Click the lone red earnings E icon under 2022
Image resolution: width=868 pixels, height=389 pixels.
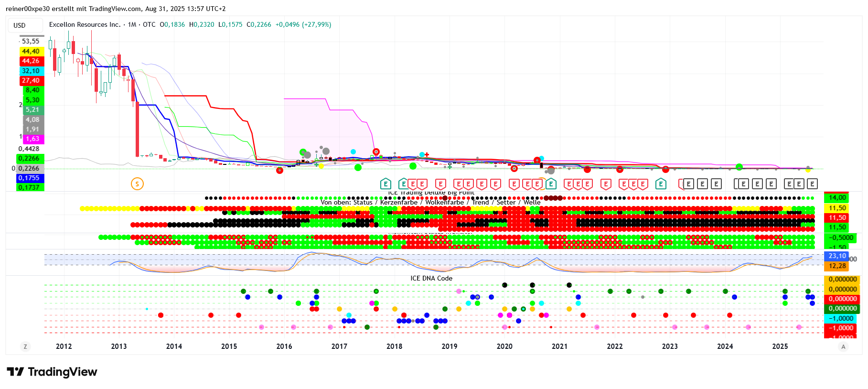(606, 184)
